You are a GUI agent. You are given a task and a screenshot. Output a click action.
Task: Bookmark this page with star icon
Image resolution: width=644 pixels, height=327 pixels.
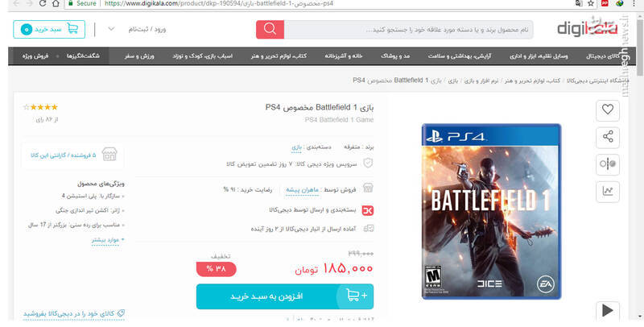click(591, 3)
